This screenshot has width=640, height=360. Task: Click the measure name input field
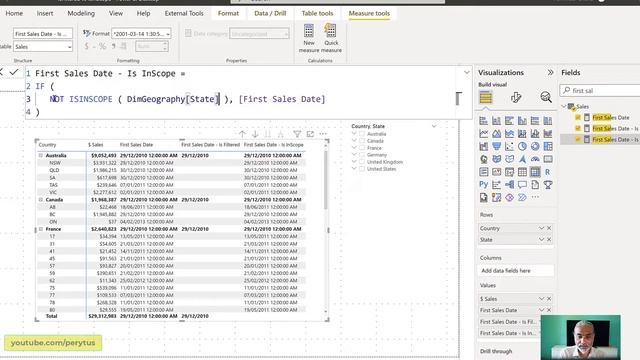point(43,33)
